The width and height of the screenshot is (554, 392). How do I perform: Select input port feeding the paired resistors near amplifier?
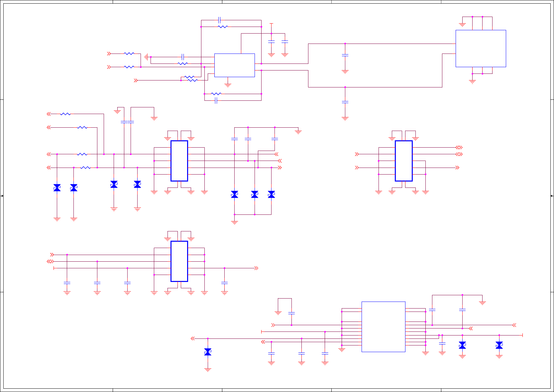[x=136, y=80]
